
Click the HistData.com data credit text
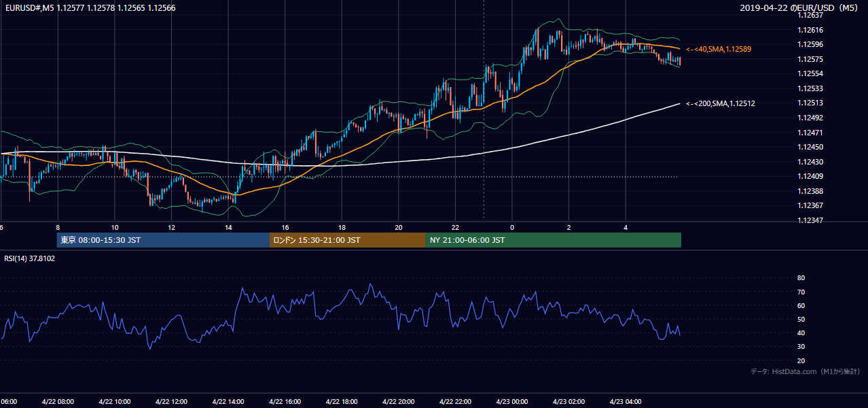806,371
